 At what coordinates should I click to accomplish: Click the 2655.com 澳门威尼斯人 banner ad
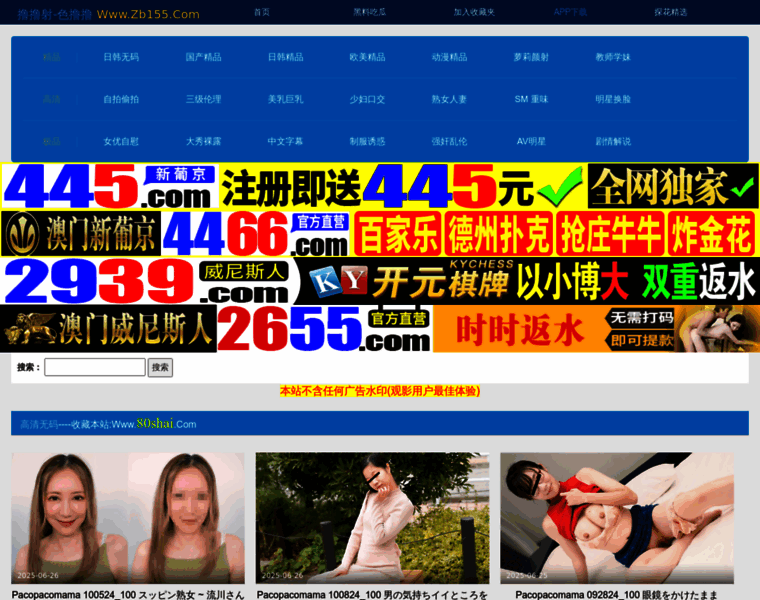pyautogui.click(x=380, y=329)
